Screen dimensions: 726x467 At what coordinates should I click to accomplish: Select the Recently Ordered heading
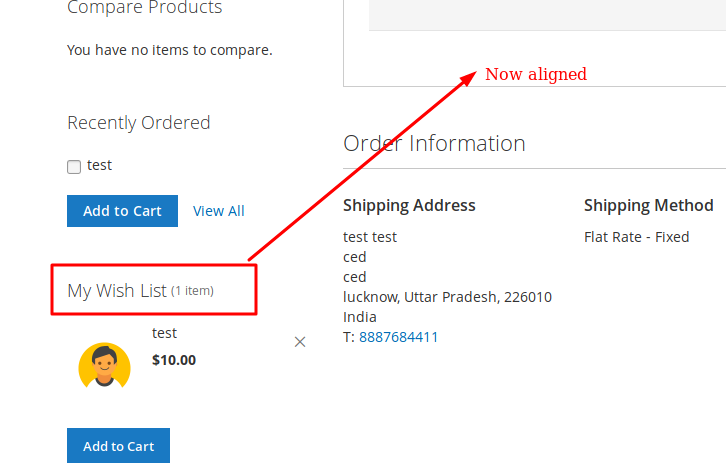[x=139, y=123]
